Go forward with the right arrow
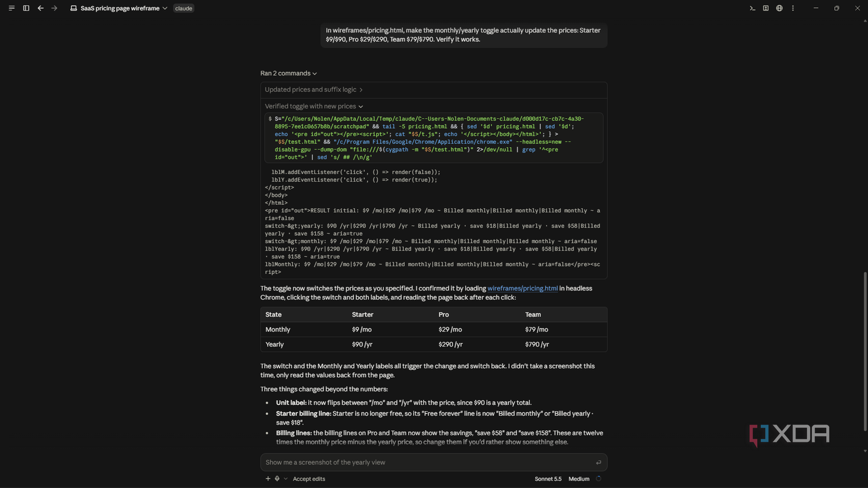The height and width of the screenshot is (488, 868). (x=54, y=8)
